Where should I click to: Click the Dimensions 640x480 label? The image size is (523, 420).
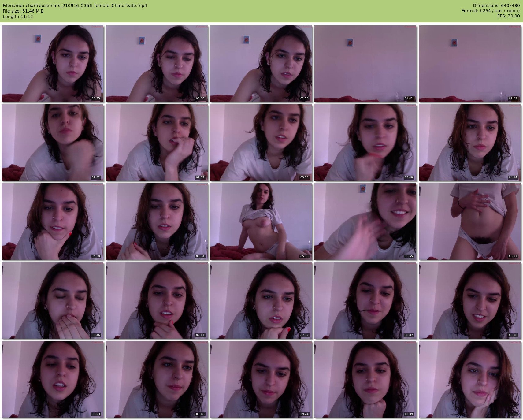pos(496,6)
